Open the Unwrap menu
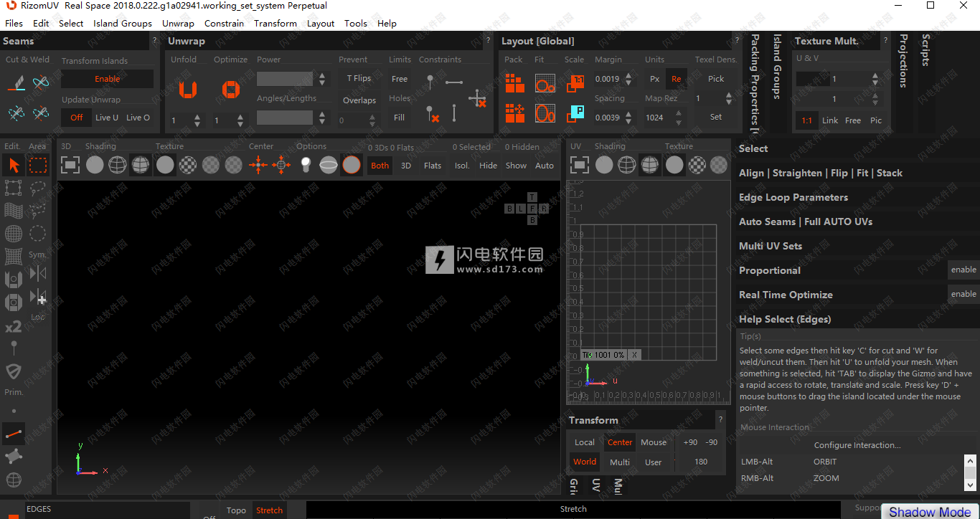 click(x=178, y=23)
